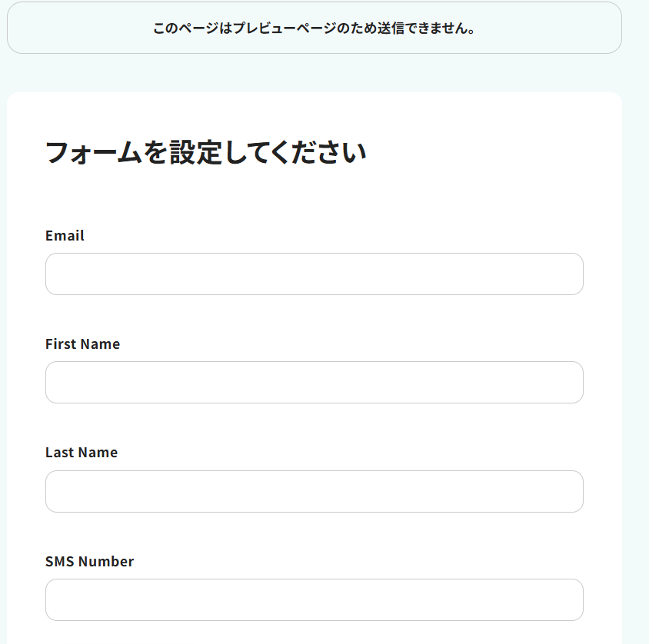Viewport: 649px width, 644px height.
Task: Click the SMS Number label text
Action: [x=89, y=562]
